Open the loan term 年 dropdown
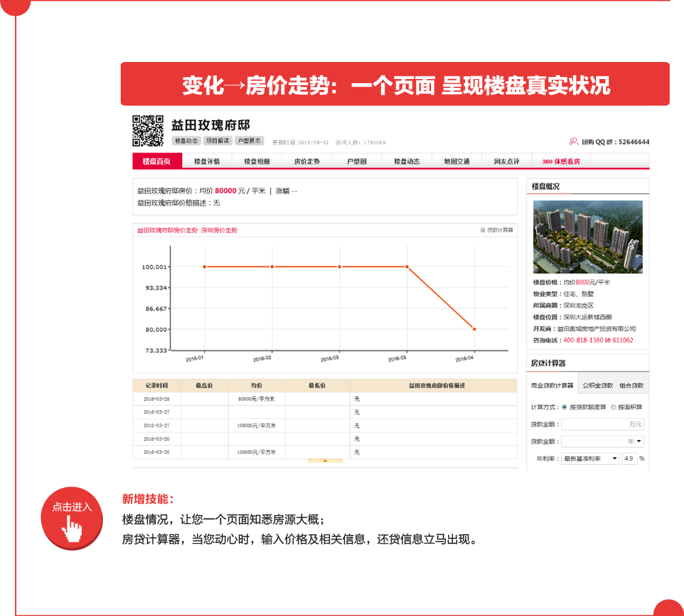The image size is (684, 616). [x=602, y=442]
